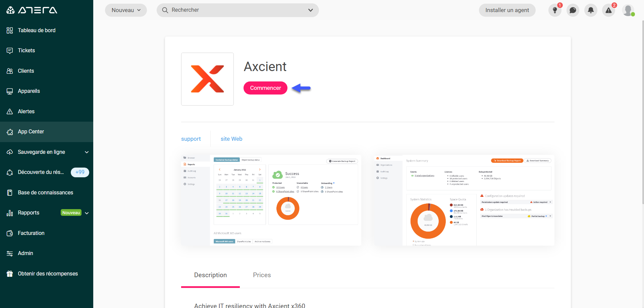644x308 pixels.
Task: Open the Nouveau dropdown
Action: pos(126,10)
